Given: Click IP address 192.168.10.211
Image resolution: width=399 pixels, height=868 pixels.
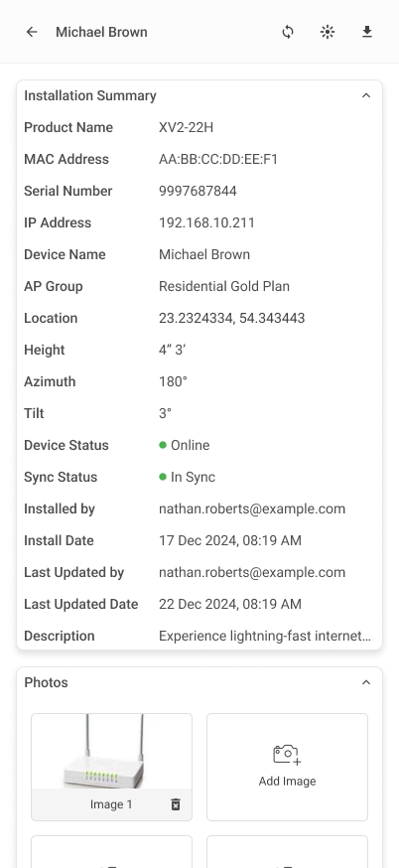Looking at the screenshot, I should pos(207,223).
